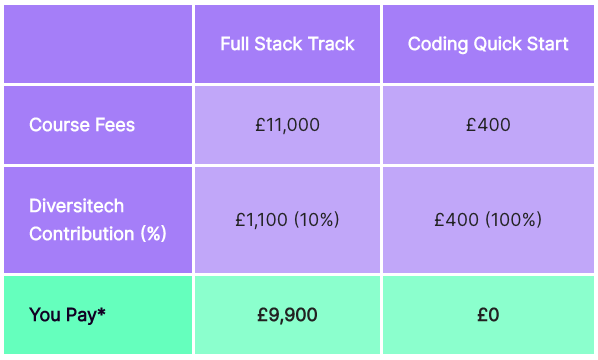Click the £9,900 you pay cell
The height and width of the screenshot is (360, 598).
287,315
